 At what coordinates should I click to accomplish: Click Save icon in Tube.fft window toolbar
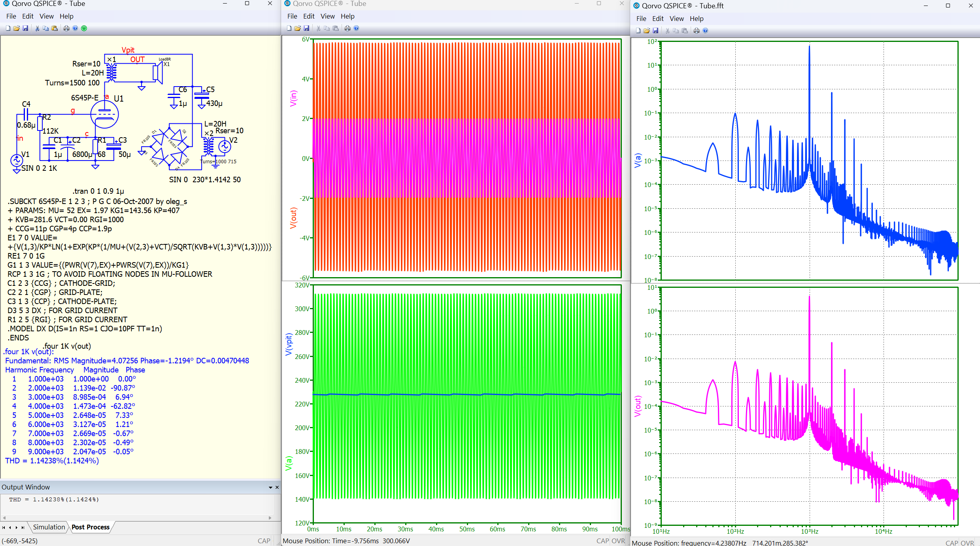655,30
